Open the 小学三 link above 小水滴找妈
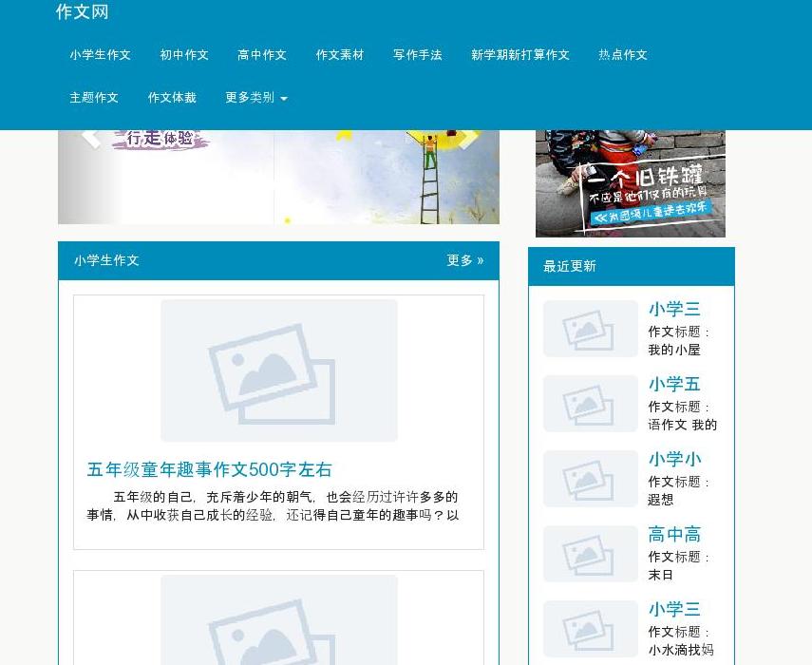Viewport: 812px width, 665px height. (x=674, y=610)
